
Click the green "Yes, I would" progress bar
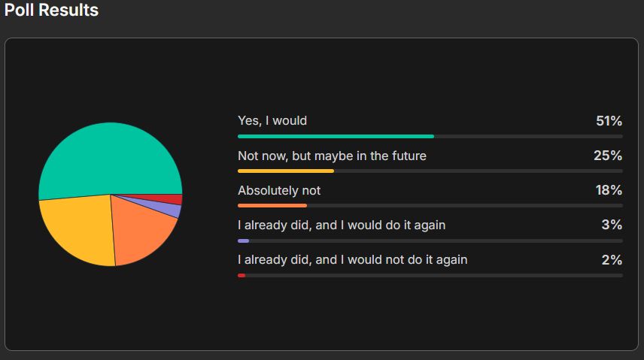pos(336,136)
